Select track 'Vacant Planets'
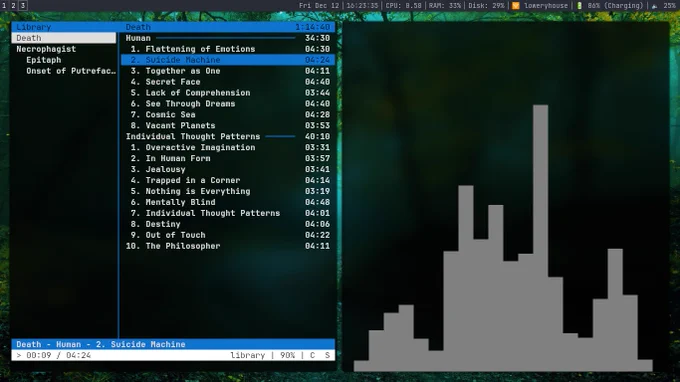The image size is (680, 382). (x=228, y=125)
